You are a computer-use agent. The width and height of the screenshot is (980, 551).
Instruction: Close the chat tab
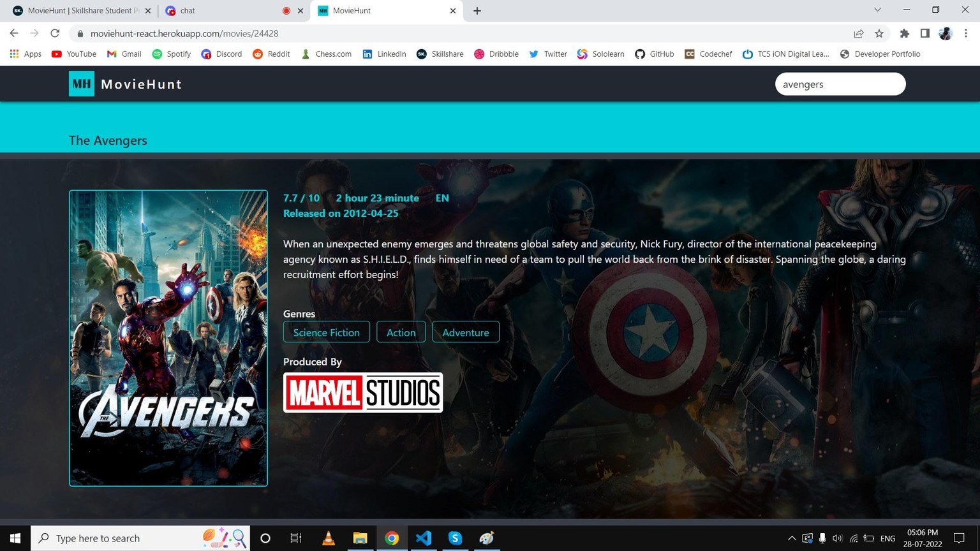coord(301,11)
